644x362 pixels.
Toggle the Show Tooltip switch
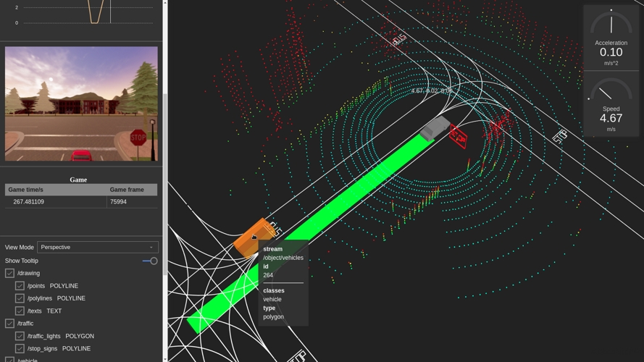150,261
